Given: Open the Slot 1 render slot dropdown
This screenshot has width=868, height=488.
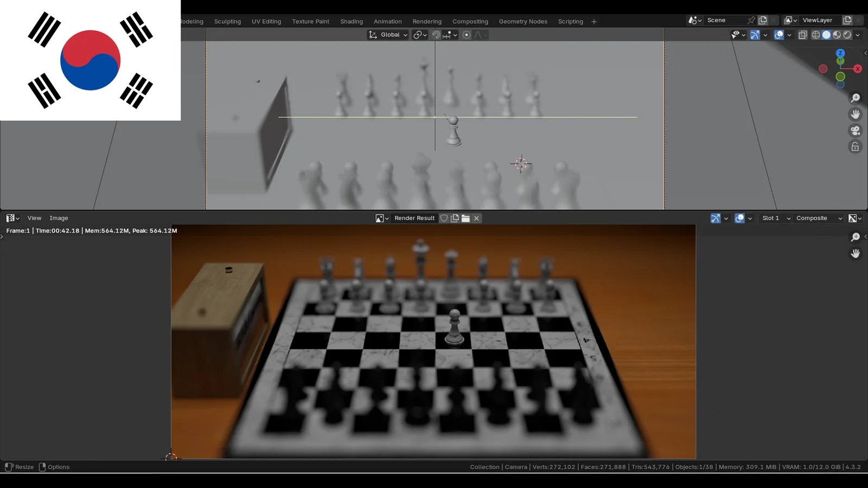Looking at the screenshot, I should pos(775,218).
